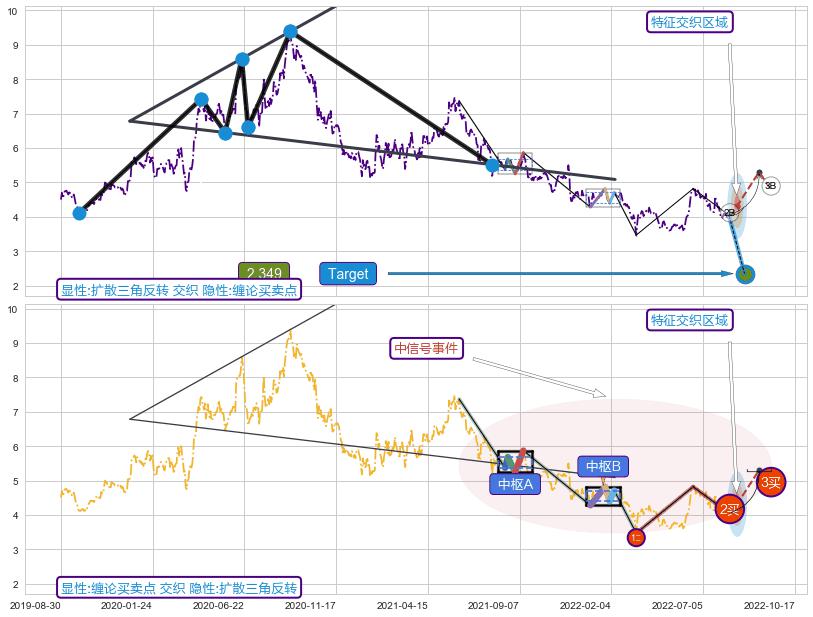Click the small red 1买 circle marker
This screenshot has width=813, height=617.
636,538
